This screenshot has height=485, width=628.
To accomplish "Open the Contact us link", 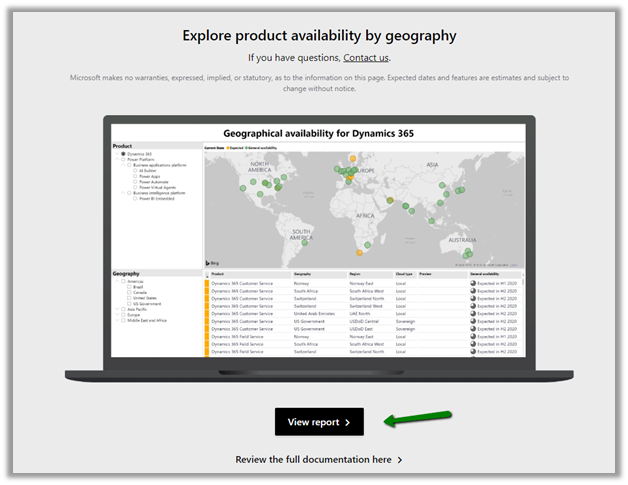I will pyautogui.click(x=366, y=58).
